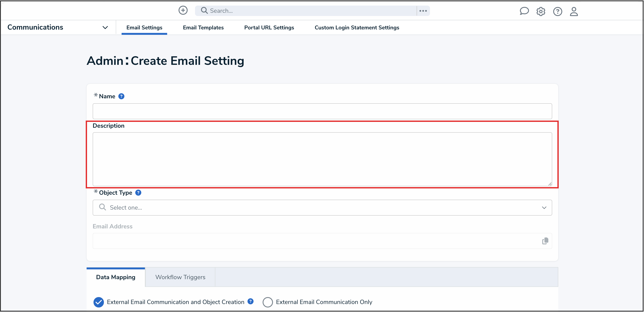This screenshot has height=312, width=644.
Task: Click into the Description text area
Action: click(322, 159)
